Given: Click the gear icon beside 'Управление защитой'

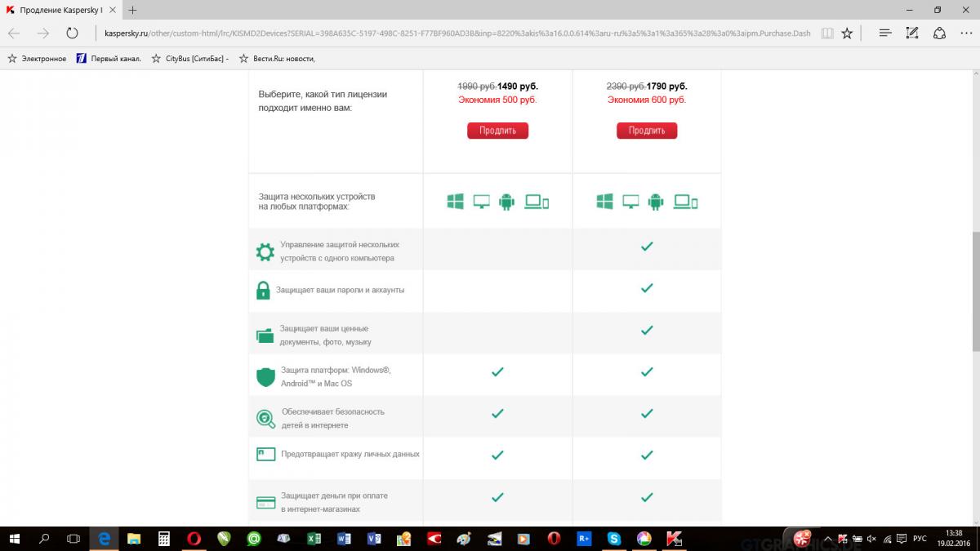Looking at the screenshot, I should coord(265,251).
